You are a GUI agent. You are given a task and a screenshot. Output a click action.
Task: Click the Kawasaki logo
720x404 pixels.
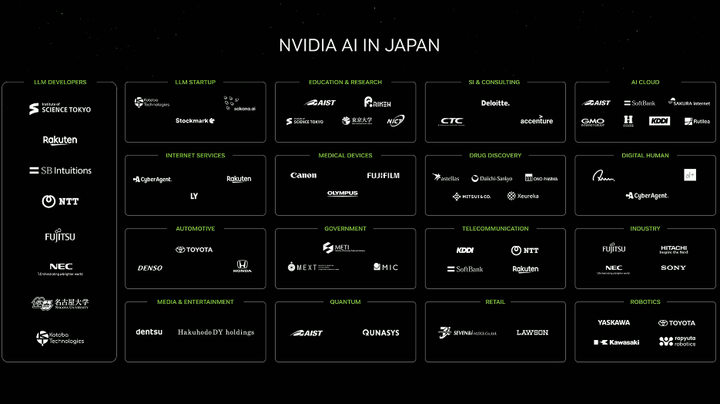[616, 342]
